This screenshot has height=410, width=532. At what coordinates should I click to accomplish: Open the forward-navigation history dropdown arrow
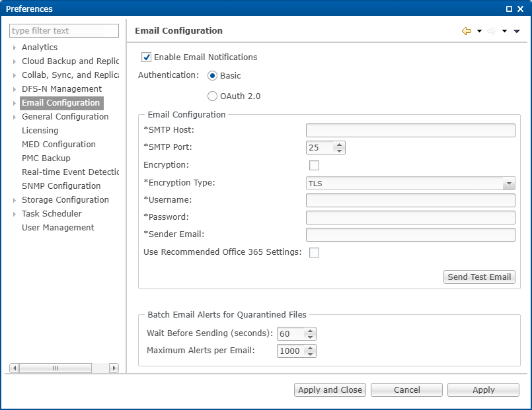pos(505,31)
